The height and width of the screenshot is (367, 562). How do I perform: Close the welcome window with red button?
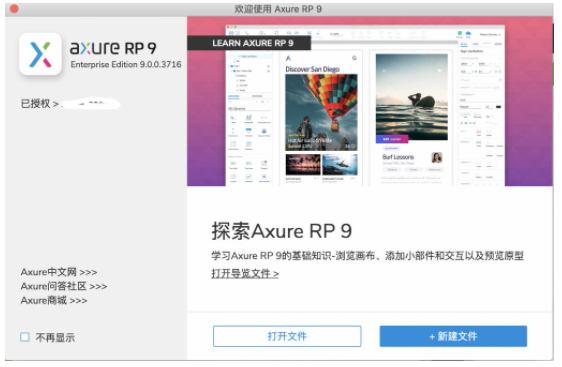tap(14, 9)
